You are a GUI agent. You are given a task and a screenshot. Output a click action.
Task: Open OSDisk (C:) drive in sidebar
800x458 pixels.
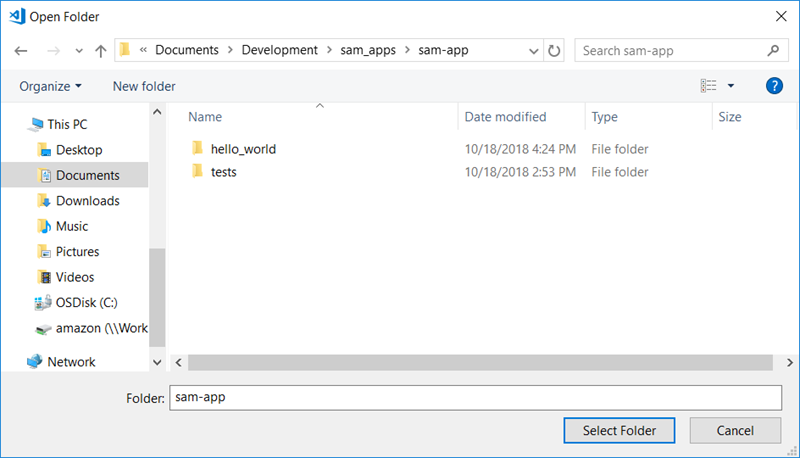pos(87,303)
